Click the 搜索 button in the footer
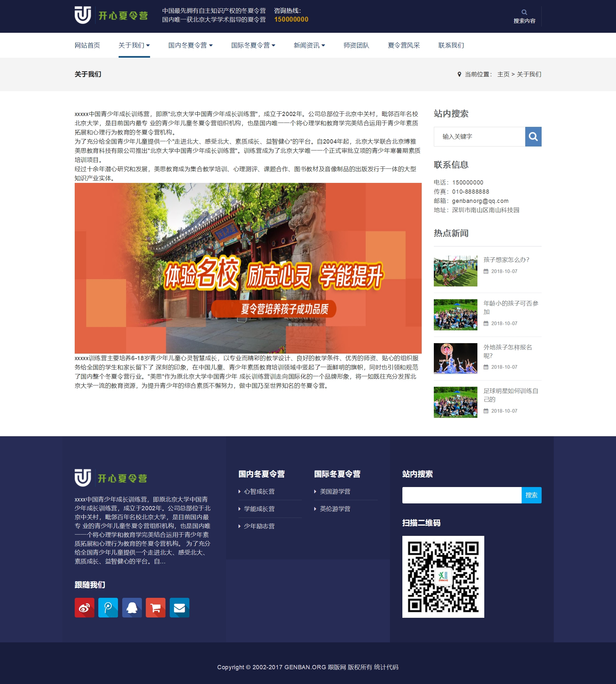Viewport: 616px width, 684px height. [531, 495]
